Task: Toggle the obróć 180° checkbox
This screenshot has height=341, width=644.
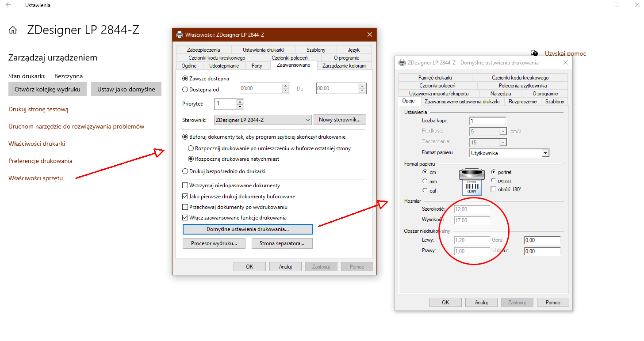Action: click(x=494, y=189)
